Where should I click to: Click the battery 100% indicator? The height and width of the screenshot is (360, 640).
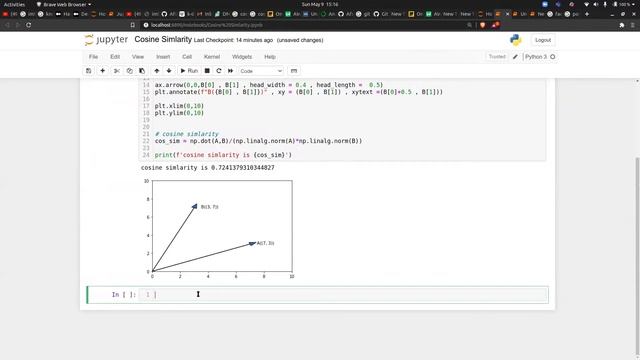click(622, 4)
